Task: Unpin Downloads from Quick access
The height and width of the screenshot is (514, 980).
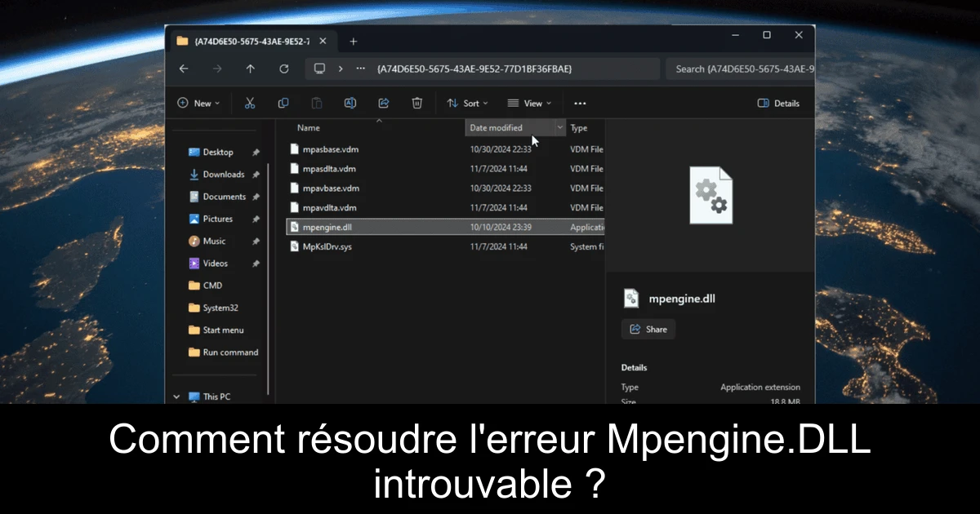Action: (256, 174)
